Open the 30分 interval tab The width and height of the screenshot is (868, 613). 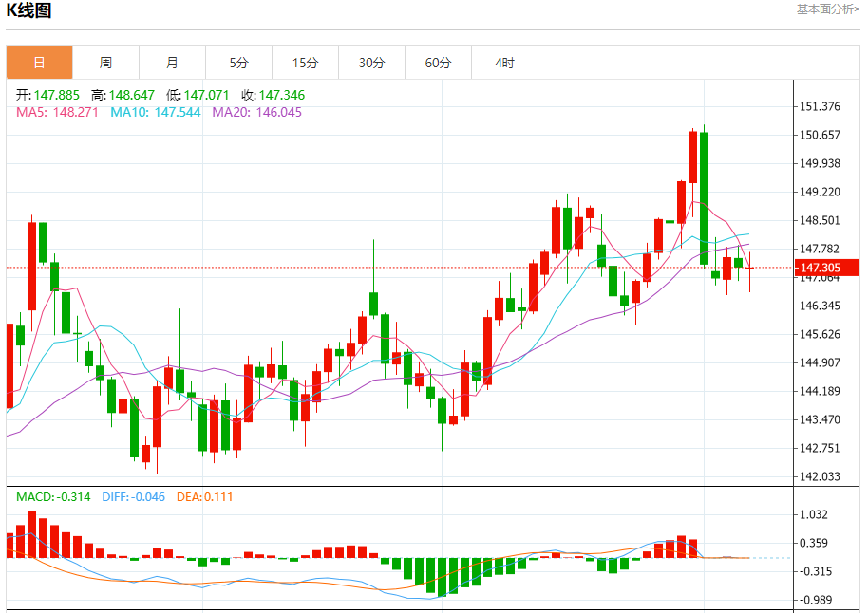[x=371, y=63]
